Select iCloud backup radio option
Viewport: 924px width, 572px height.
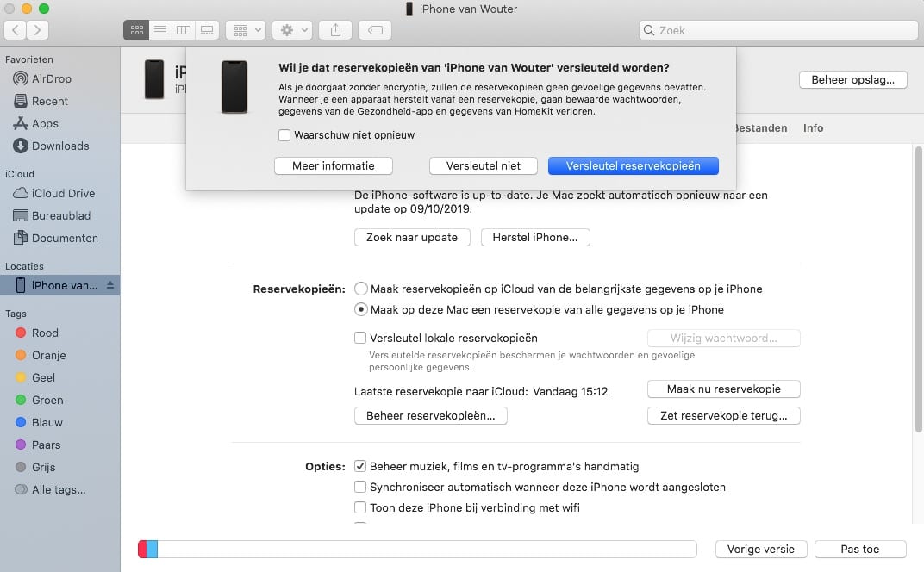361,289
